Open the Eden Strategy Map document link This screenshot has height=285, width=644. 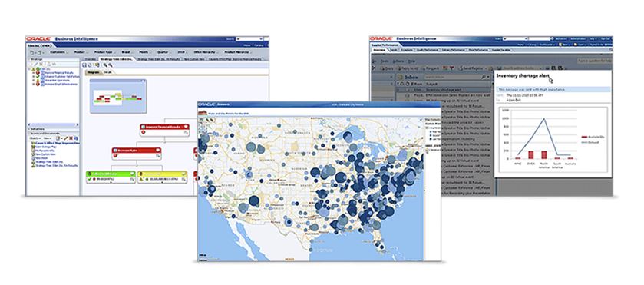46,147
